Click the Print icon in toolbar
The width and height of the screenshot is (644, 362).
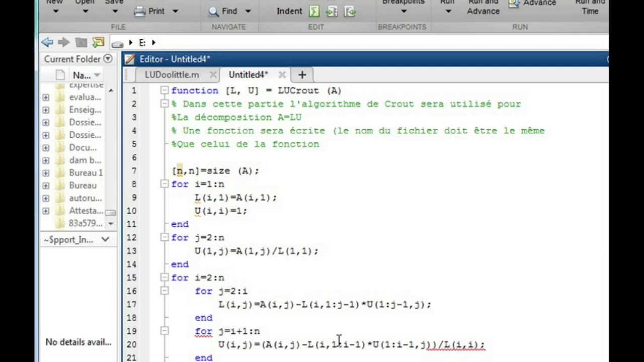(x=140, y=11)
